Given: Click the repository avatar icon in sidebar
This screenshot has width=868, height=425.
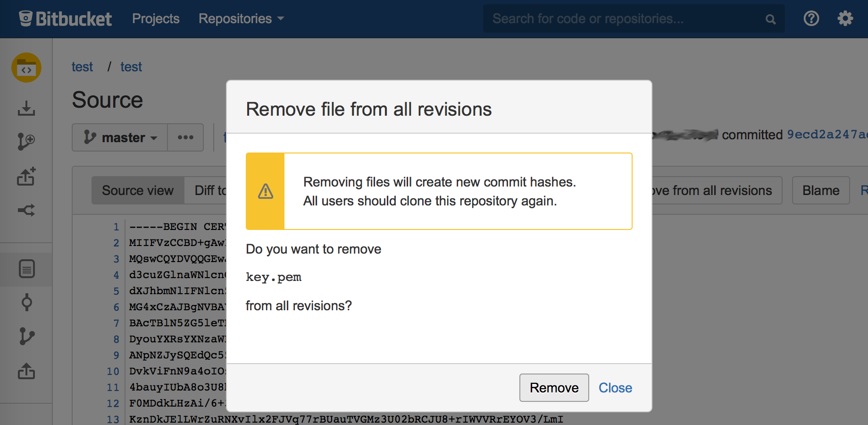Looking at the screenshot, I should [x=26, y=68].
